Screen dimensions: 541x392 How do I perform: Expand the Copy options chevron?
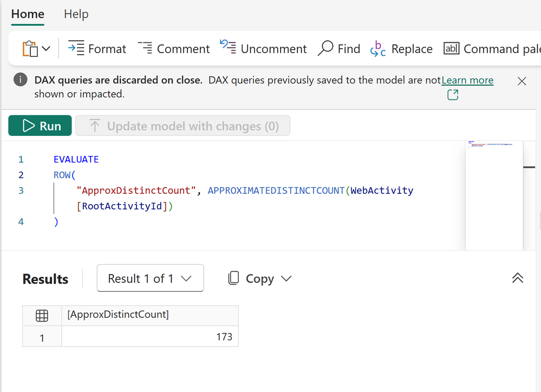click(x=286, y=278)
